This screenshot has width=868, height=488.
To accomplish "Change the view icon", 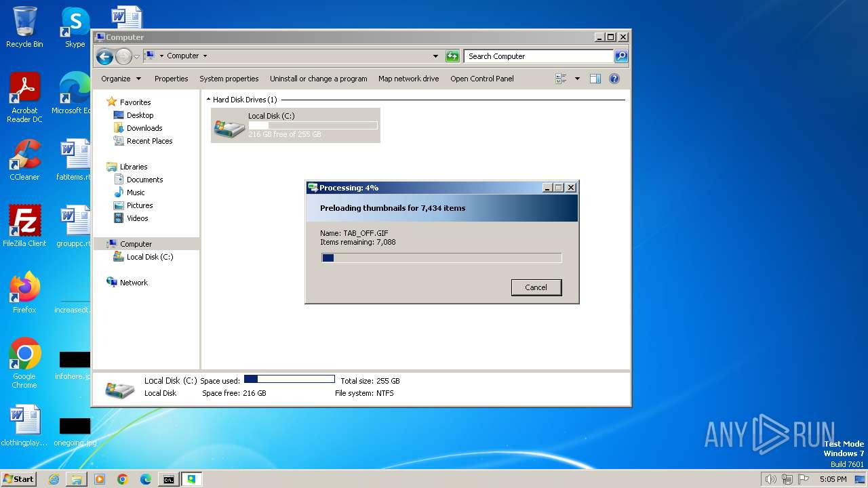I will tap(561, 79).
